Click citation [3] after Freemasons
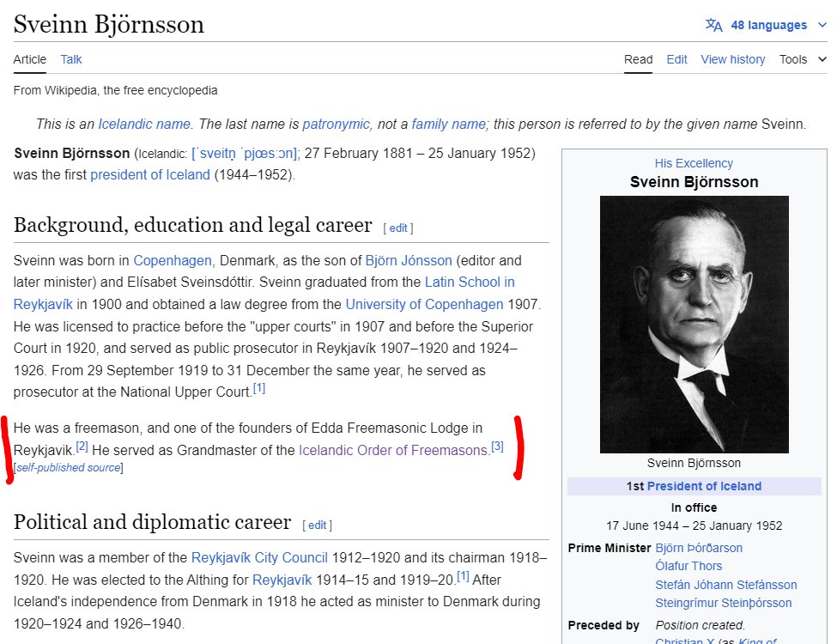837x644 pixels. click(497, 447)
